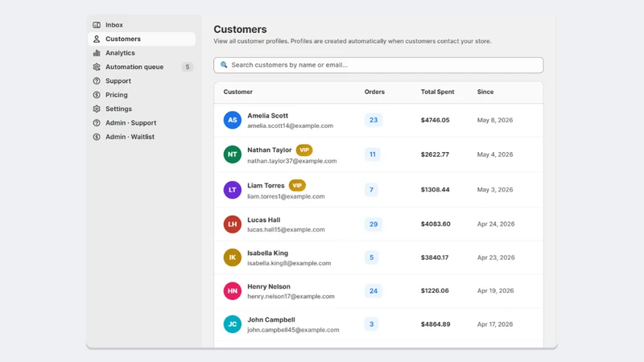Click the HN avatar for Henry Nelson

click(233, 290)
